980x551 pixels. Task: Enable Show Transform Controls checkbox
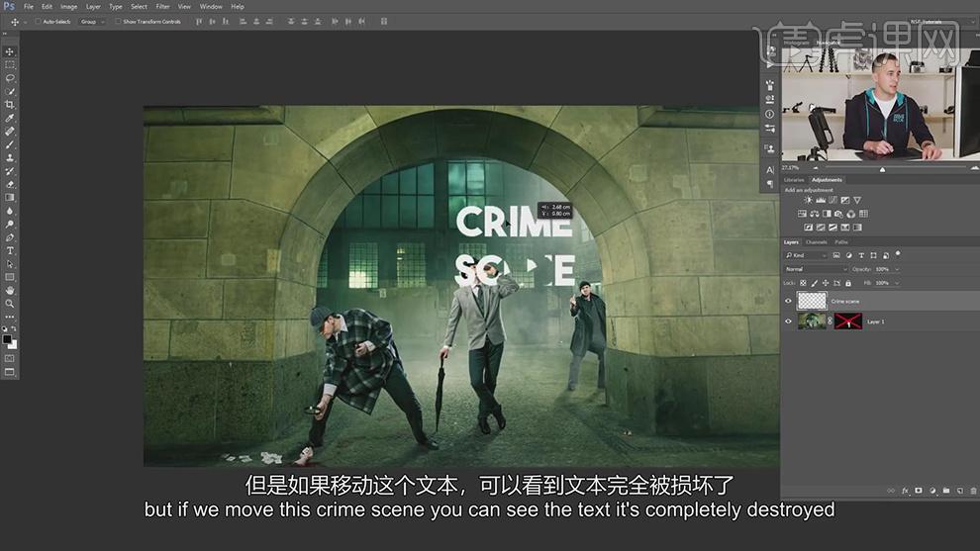[x=118, y=21]
